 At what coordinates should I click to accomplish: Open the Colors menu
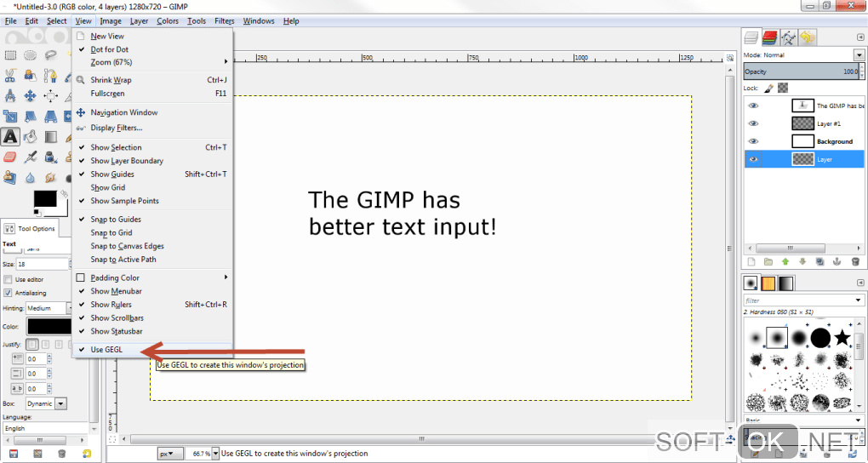[x=167, y=21]
